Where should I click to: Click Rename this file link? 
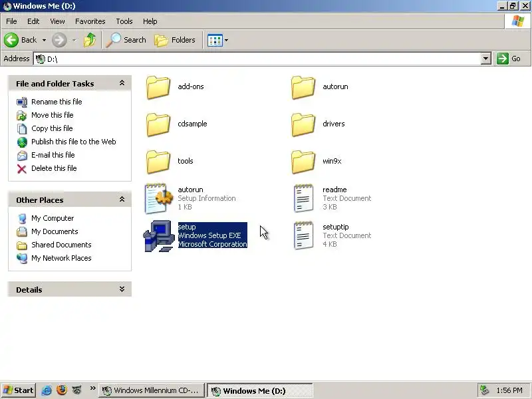[57, 102]
